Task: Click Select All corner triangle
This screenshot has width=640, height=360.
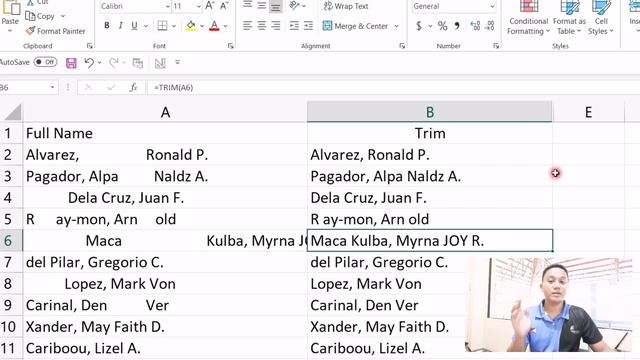Action: pyautogui.click(x=12, y=112)
